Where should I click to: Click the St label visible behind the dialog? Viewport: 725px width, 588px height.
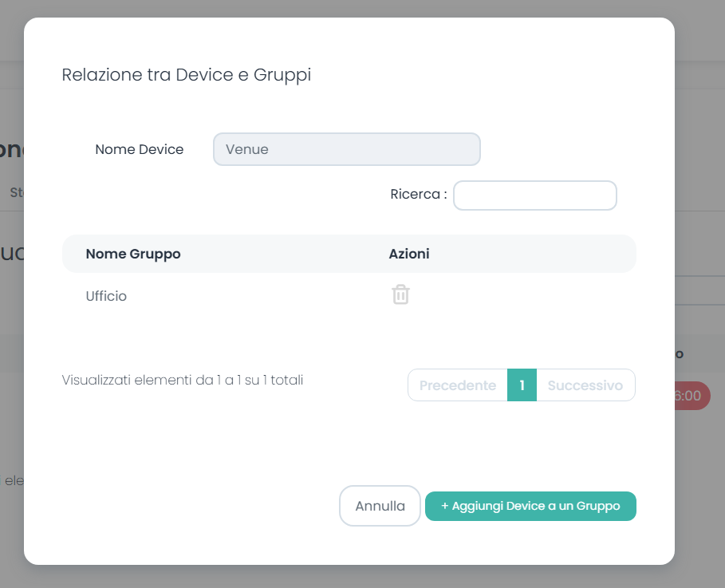coord(19,191)
